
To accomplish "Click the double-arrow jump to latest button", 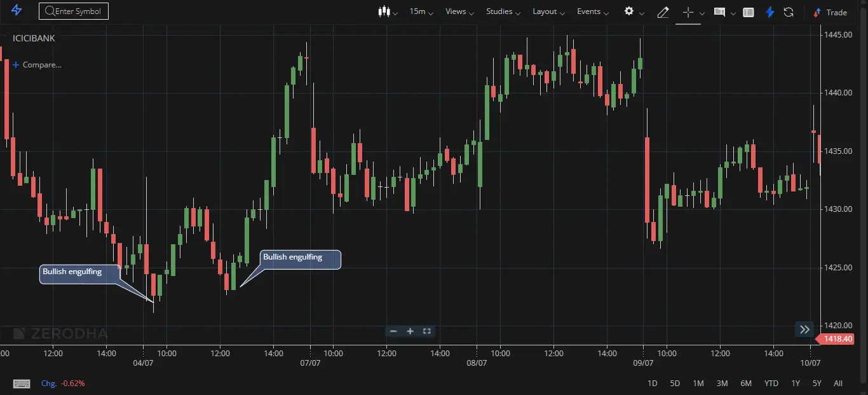I will (x=804, y=329).
